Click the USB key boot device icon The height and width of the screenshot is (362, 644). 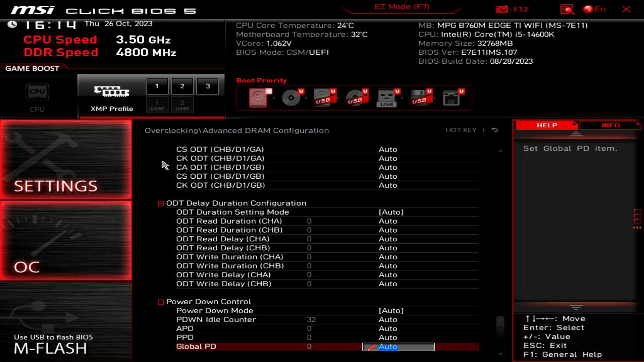click(x=387, y=98)
